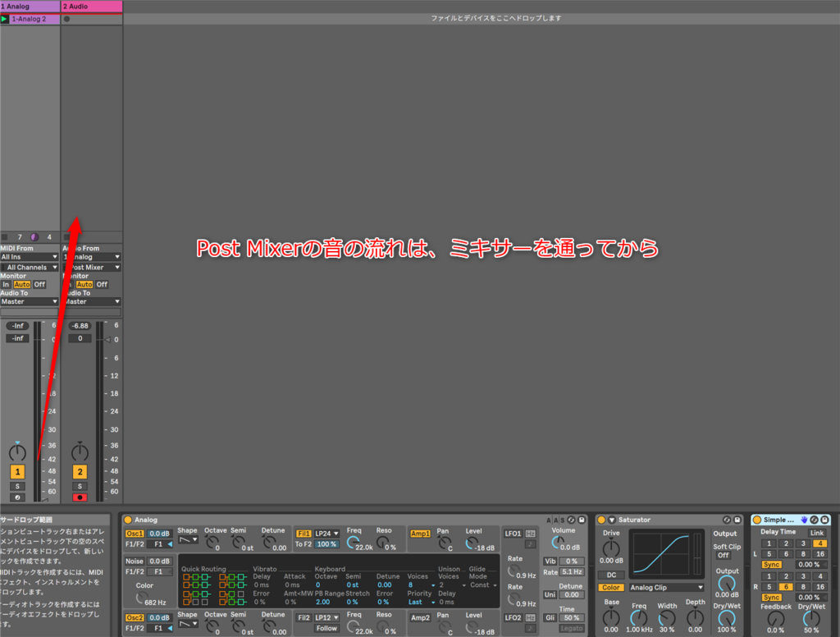The width and height of the screenshot is (840, 637).
Task: Arm recording on track 2 Audio
Action: click(x=80, y=497)
